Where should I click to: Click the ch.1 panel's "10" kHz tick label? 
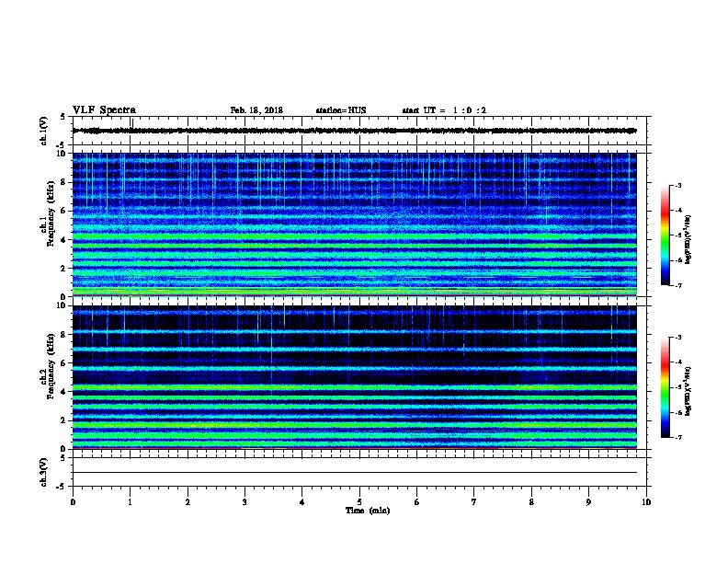[63, 154]
